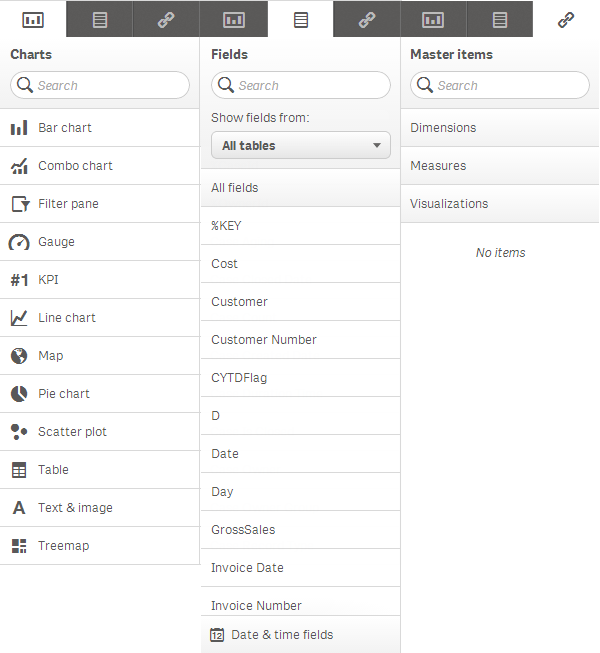The height and width of the screenshot is (653, 600).
Task: Click the Master items search field
Action: [510, 86]
